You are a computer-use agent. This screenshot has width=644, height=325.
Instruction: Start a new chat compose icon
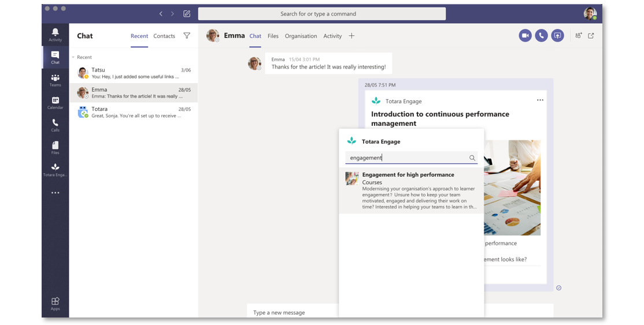pos(187,13)
